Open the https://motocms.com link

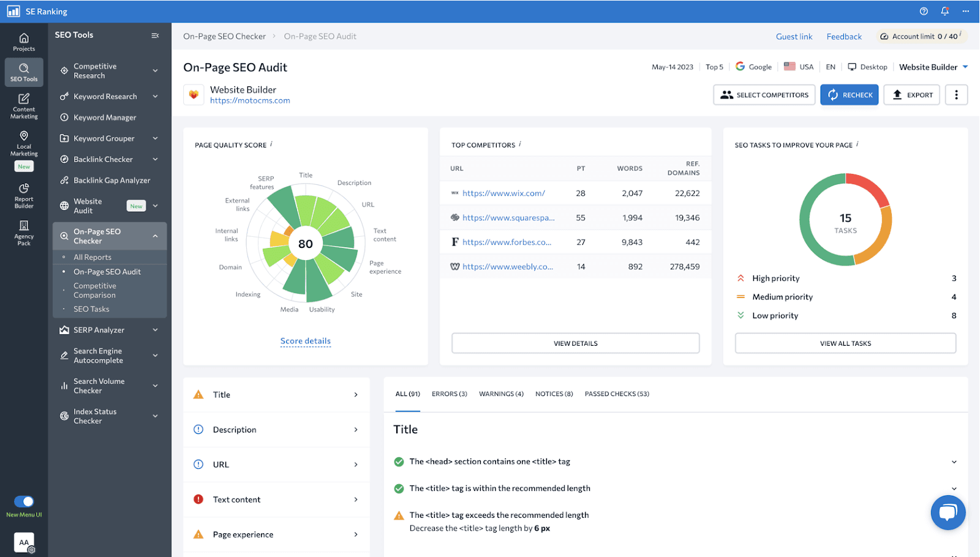pyautogui.click(x=250, y=100)
